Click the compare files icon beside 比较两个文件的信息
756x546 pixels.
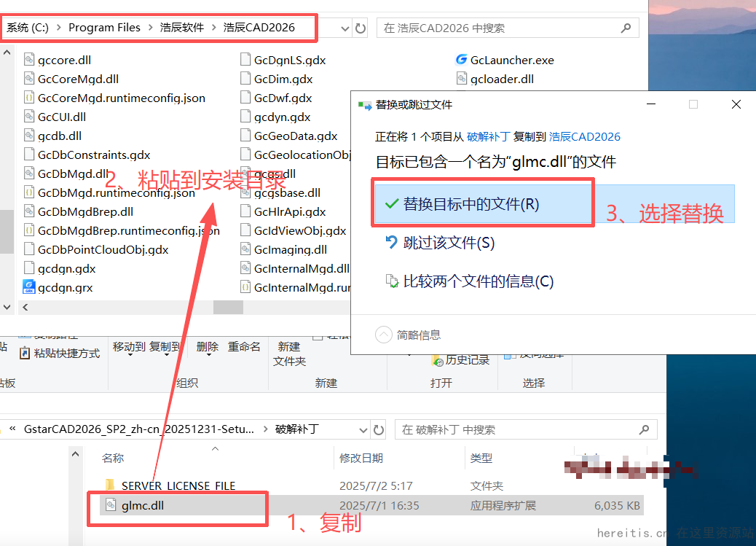tap(392, 281)
